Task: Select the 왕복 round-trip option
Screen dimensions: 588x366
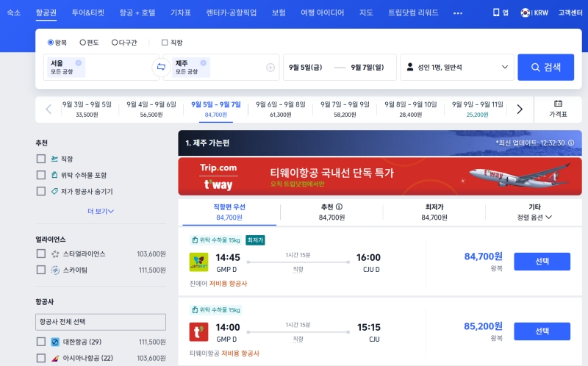Action: tap(51, 43)
